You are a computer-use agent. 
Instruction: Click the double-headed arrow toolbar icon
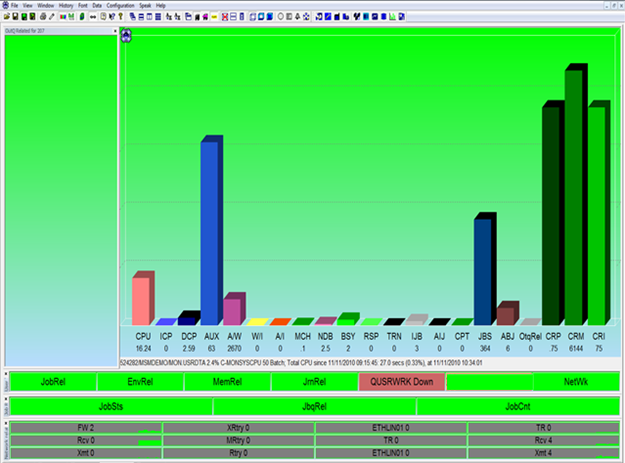point(92,17)
